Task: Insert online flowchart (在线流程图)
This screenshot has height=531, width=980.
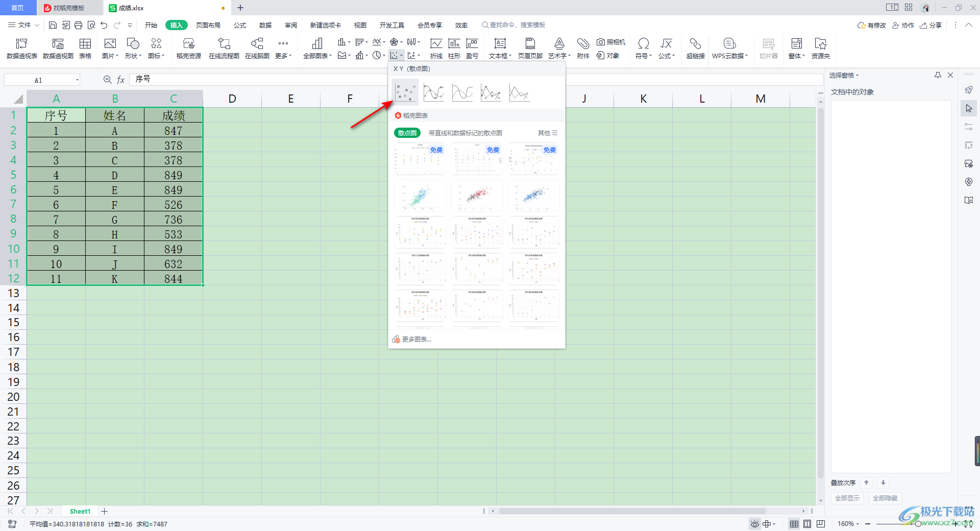Action: 224,49
